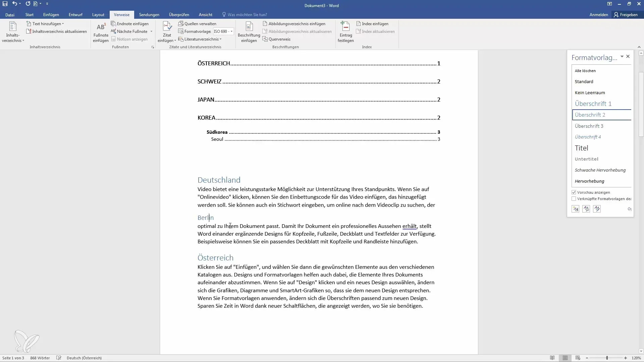Viewport: 644px width, 362px height.
Task: Click the Neue Formatvorlage icon in styles pane
Action: [575, 209]
